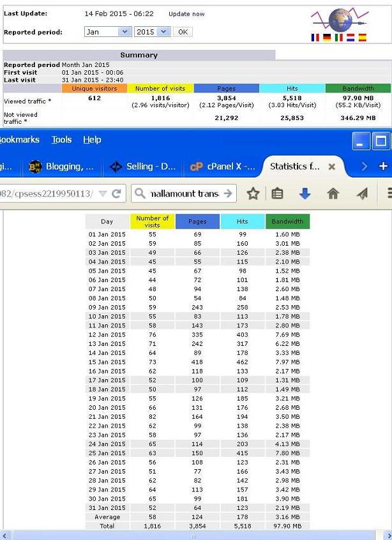Switch to the cPanel X tab
This screenshot has width=392, height=540.
[x=223, y=167]
